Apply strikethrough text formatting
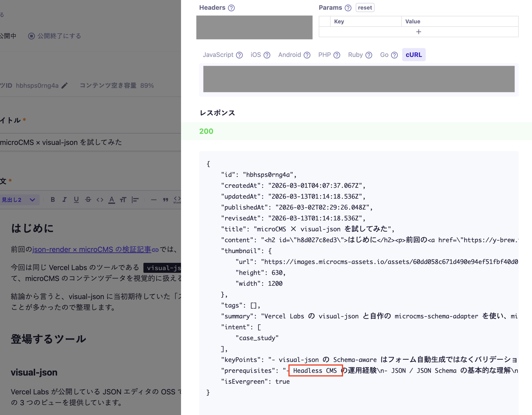This screenshot has height=415, width=532. click(88, 200)
